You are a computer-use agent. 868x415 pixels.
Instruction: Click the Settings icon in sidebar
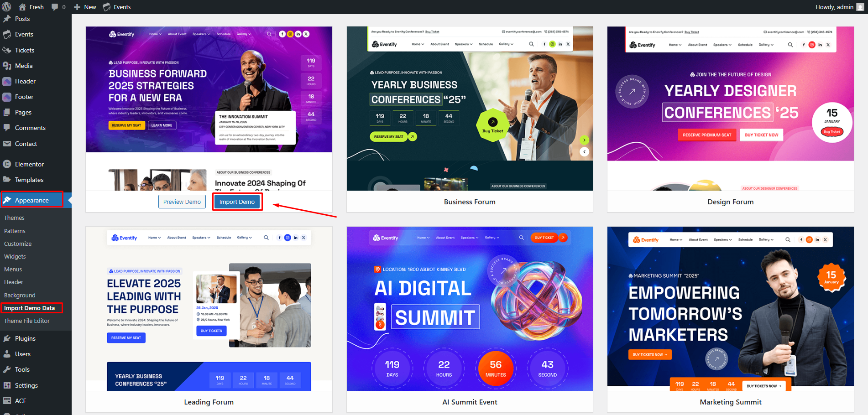tap(7, 385)
